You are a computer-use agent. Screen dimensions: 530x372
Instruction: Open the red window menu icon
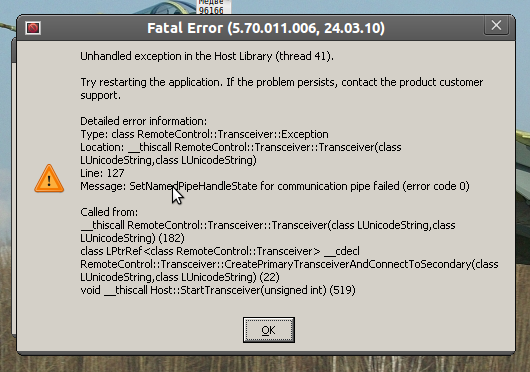pos(33,28)
